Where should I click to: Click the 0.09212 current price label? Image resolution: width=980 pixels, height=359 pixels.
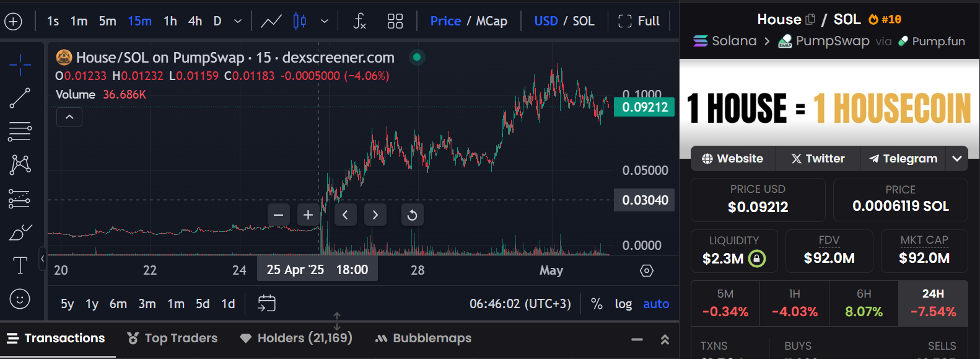point(644,107)
